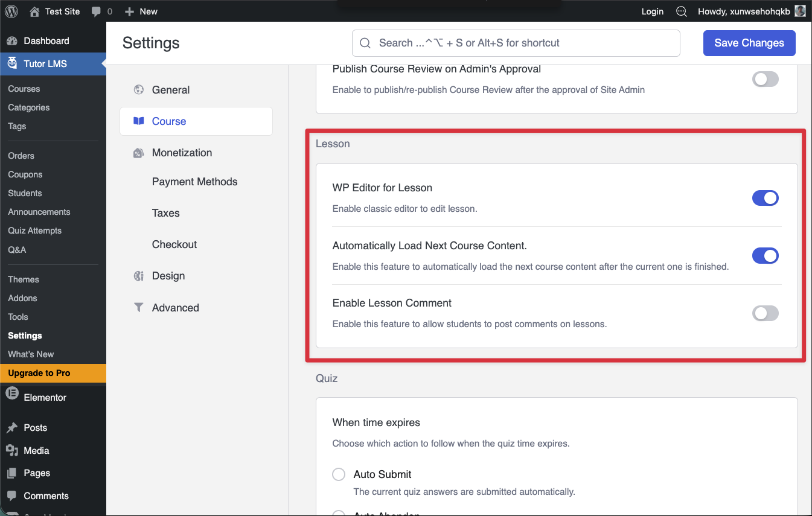This screenshot has width=812, height=516.
Task: Open the General settings tab
Action: click(171, 90)
